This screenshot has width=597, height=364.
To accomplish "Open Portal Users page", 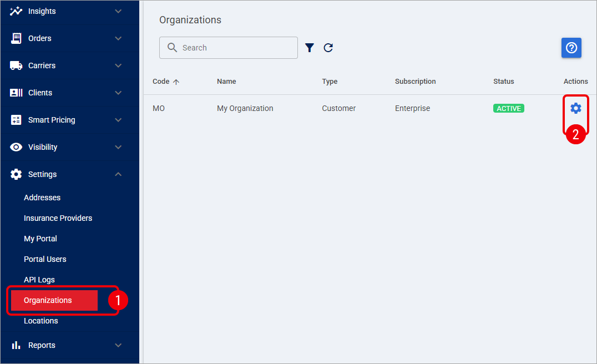I will (x=45, y=259).
